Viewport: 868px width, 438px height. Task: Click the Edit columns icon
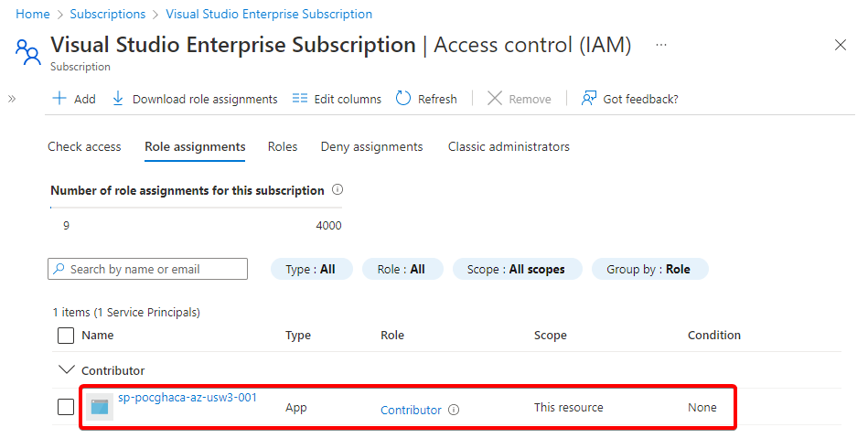click(x=299, y=99)
